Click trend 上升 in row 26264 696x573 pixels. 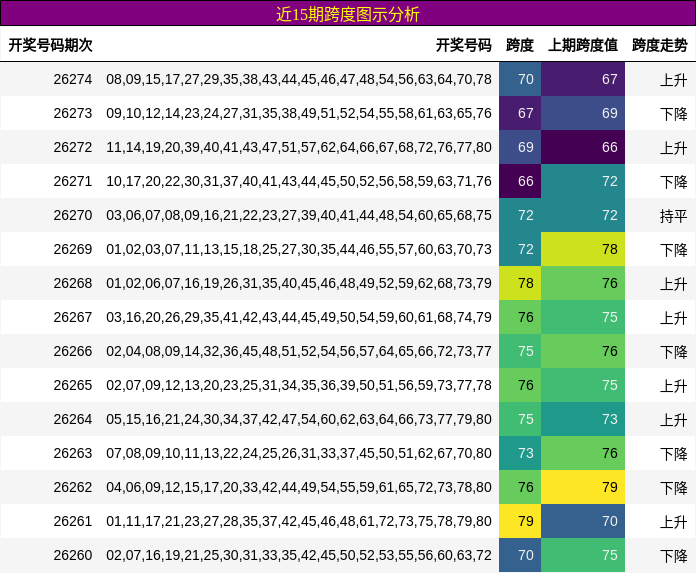(x=674, y=420)
